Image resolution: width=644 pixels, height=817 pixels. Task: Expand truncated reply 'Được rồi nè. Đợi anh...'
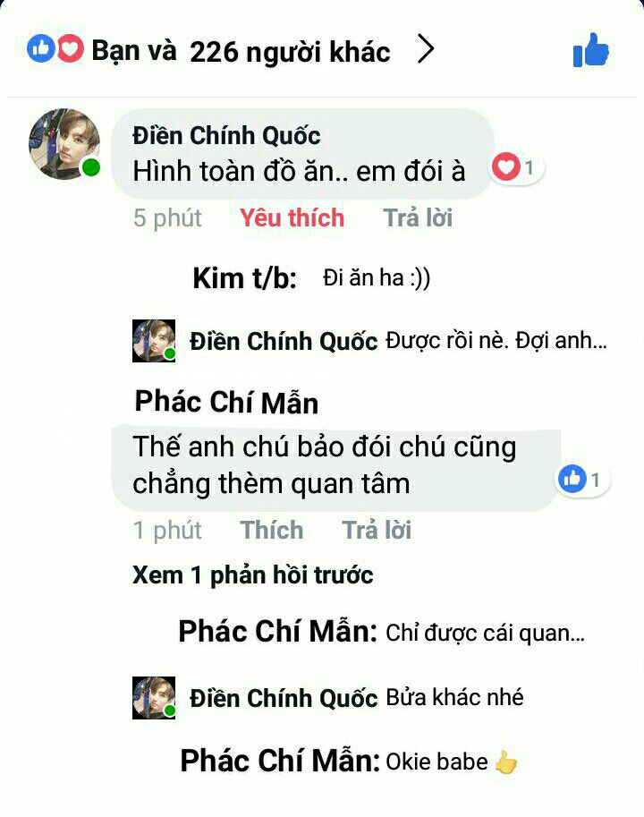click(496, 341)
